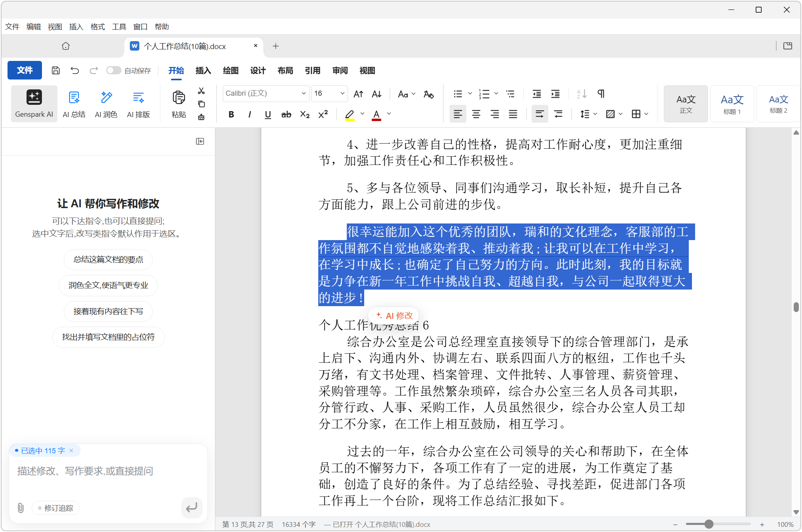Go to the home tab icon
The image size is (802, 532).
[66, 46]
